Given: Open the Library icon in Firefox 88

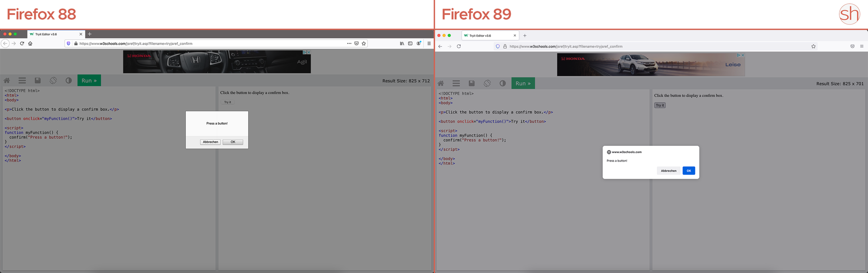Looking at the screenshot, I should [x=402, y=43].
